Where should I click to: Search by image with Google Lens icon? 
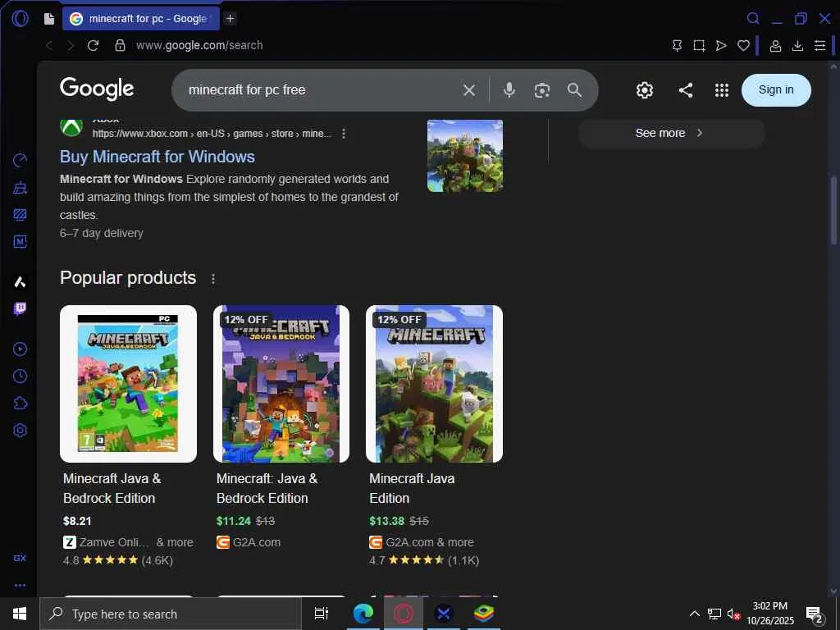(x=541, y=90)
